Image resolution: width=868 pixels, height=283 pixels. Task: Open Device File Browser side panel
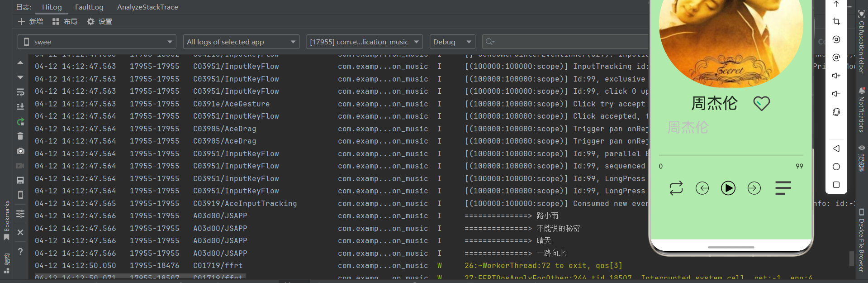861,240
